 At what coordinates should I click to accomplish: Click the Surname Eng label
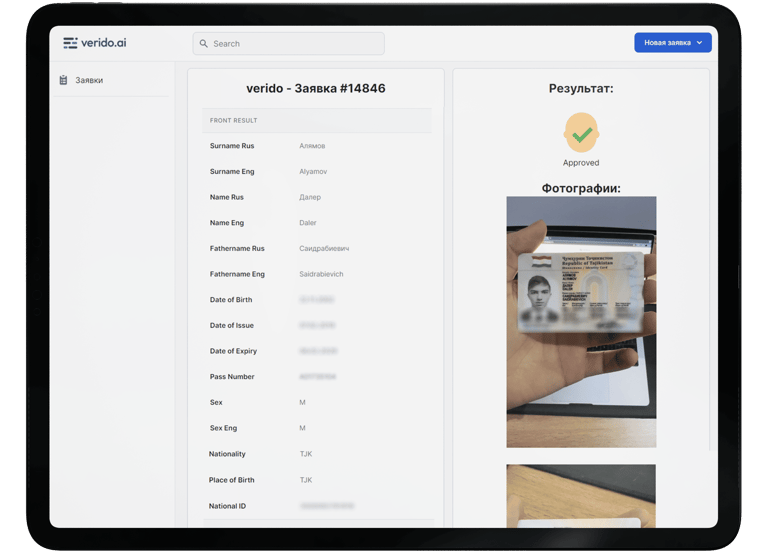point(232,171)
